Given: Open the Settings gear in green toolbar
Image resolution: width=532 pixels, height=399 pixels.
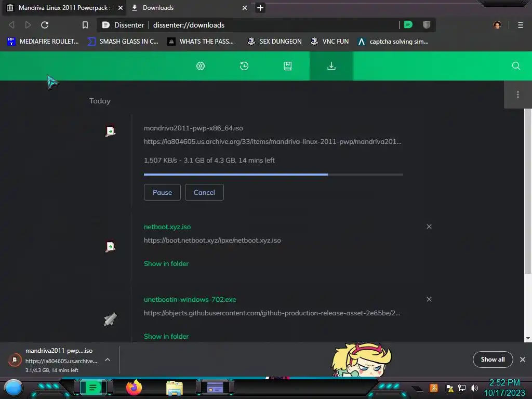Looking at the screenshot, I should [201, 66].
